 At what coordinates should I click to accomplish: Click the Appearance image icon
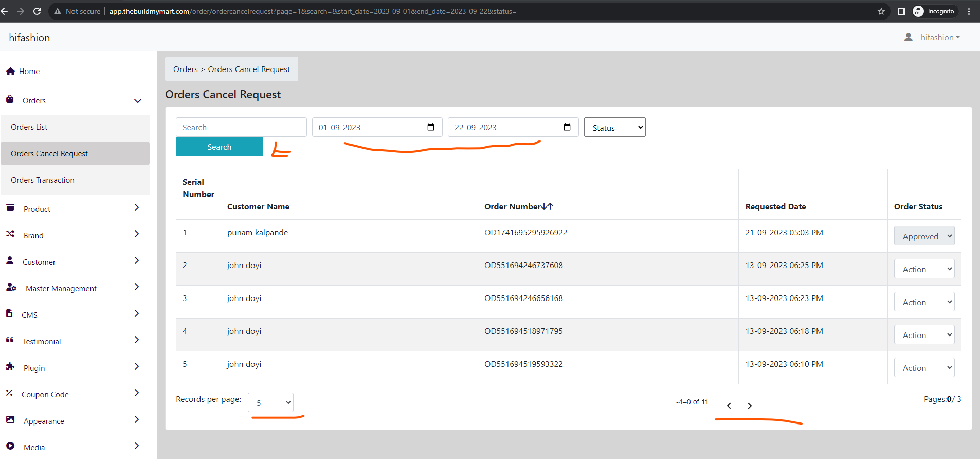pos(10,419)
